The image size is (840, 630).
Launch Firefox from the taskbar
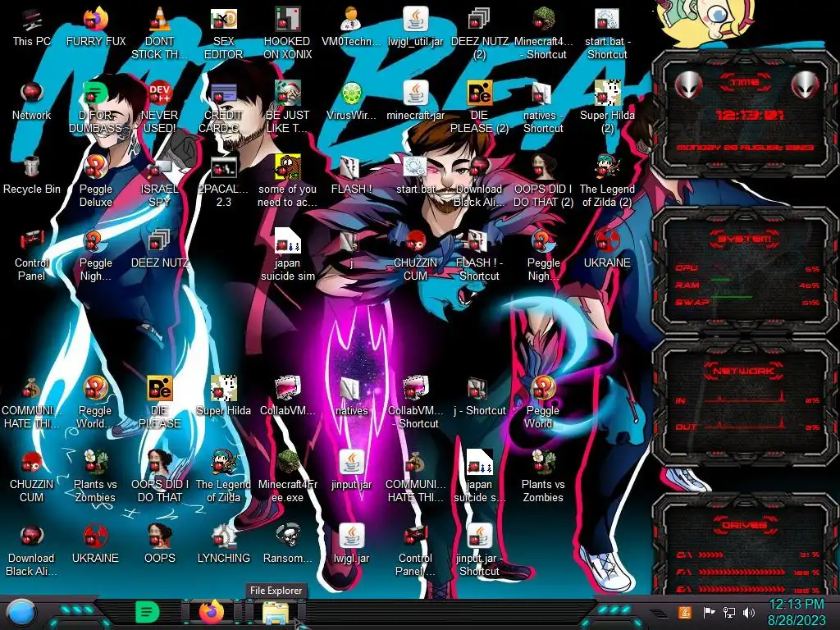pos(212,612)
